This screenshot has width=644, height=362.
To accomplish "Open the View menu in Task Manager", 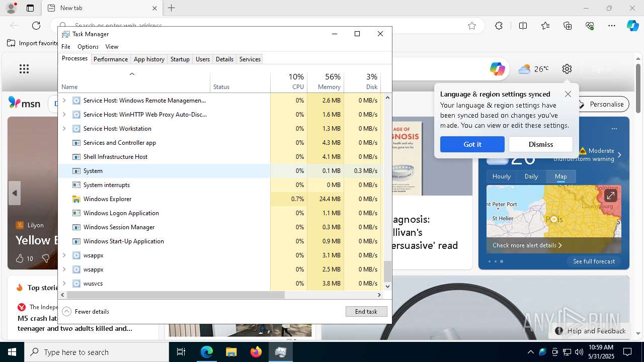I will coord(112,47).
